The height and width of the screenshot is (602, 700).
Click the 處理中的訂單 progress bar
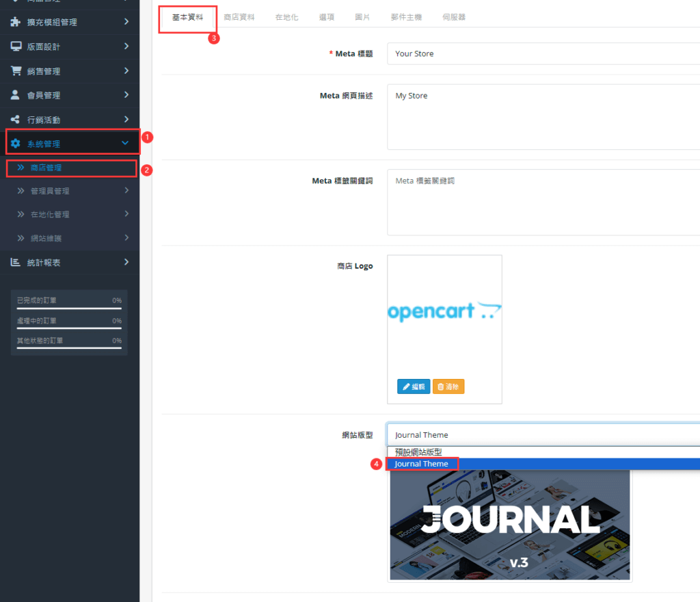[69, 328]
